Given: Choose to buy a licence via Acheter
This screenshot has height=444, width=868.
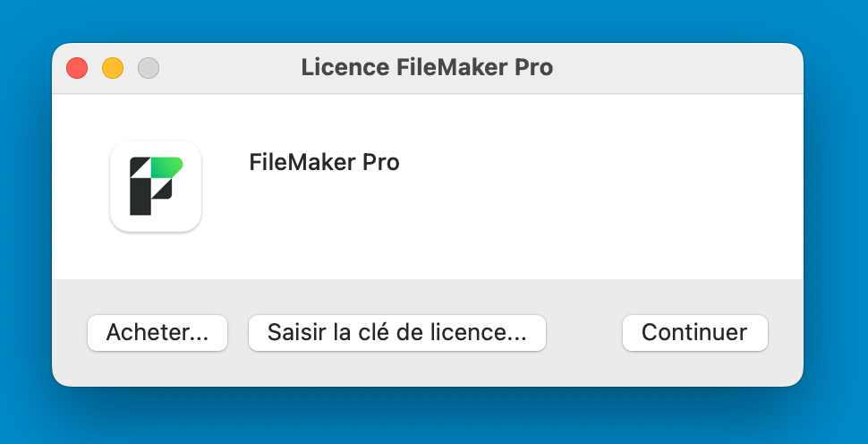Looking at the screenshot, I should tap(157, 333).
